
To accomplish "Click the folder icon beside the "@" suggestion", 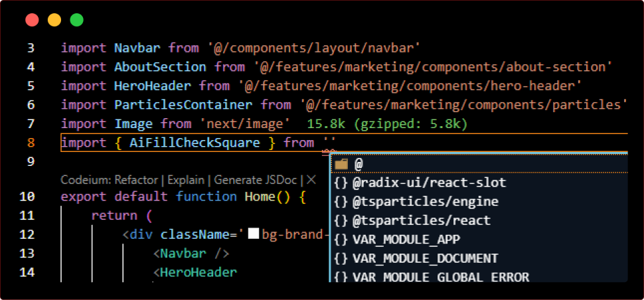I will coord(341,163).
